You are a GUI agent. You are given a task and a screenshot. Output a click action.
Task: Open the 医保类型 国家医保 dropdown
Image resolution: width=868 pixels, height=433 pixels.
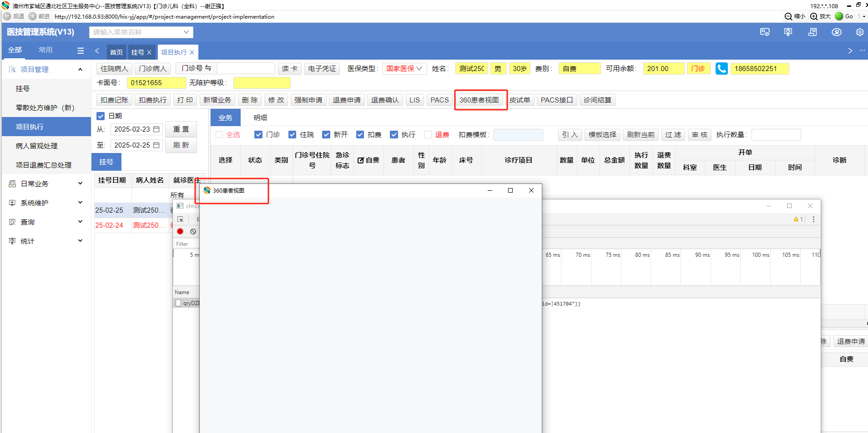(x=404, y=69)
